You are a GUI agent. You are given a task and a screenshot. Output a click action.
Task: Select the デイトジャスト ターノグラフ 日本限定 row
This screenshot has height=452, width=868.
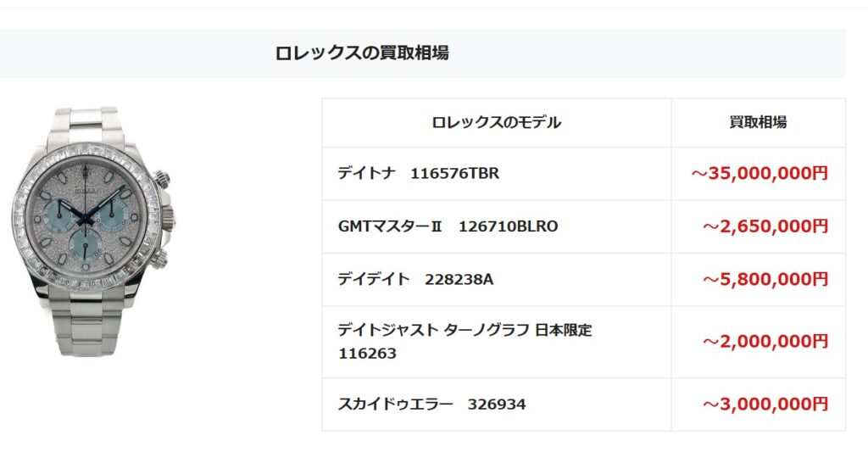coord(583,342)
